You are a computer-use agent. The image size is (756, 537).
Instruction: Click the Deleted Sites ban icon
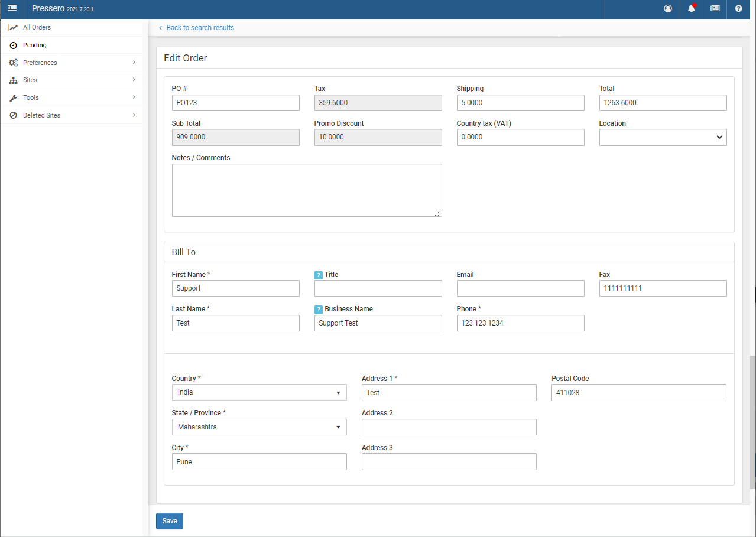point(13,116)
